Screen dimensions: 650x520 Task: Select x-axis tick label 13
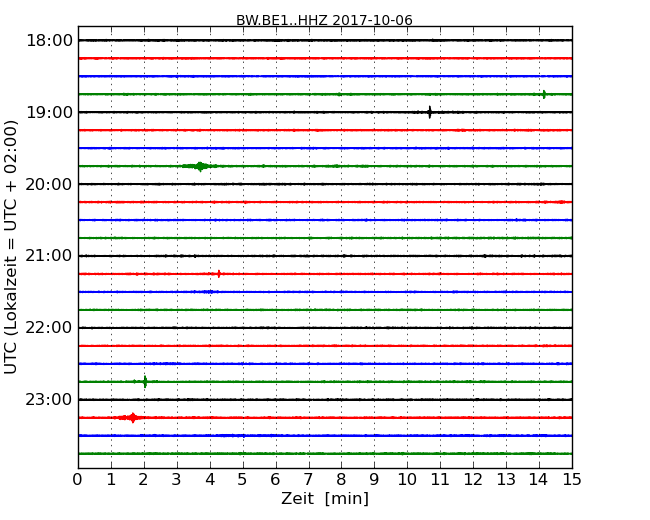[x=506, y=479]
